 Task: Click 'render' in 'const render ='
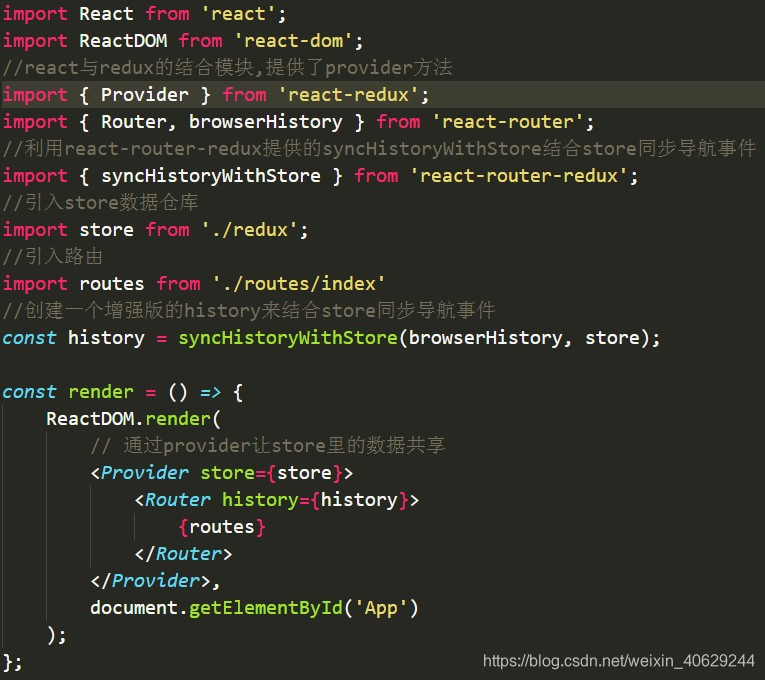(101, 392)
